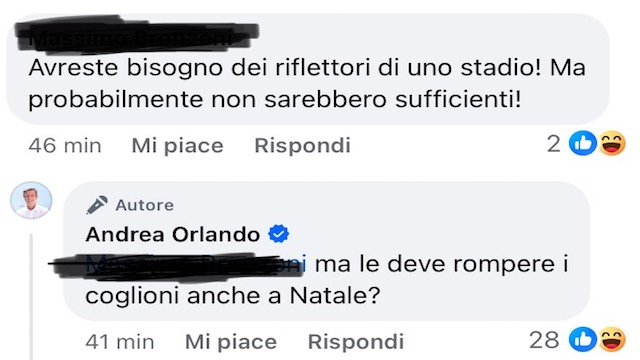Click the blacked-out mention in Orlando's reply

click(178, 266)
